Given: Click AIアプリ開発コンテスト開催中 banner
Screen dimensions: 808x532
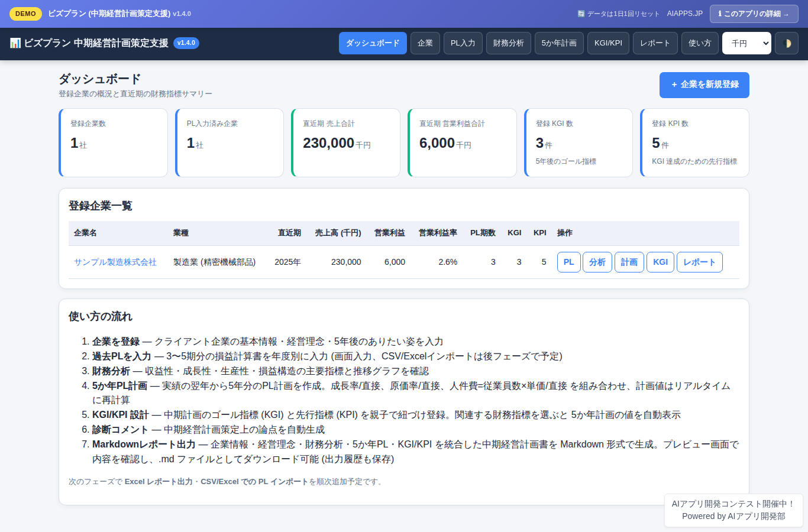Looking at the screenshot, I should tap(733, 504).
